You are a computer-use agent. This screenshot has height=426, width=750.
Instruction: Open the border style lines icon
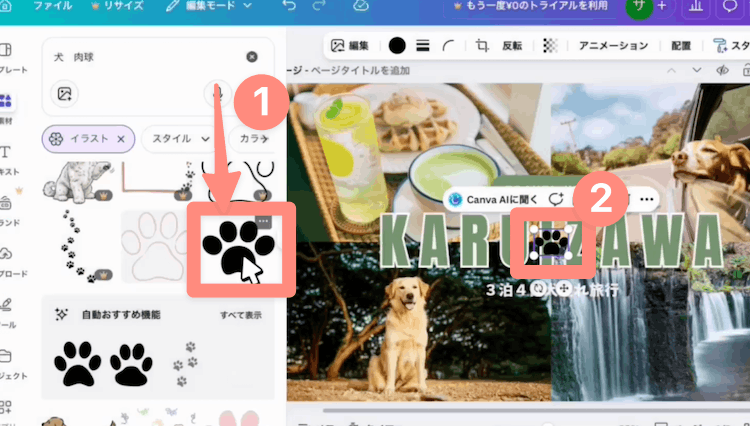(422, 45)
